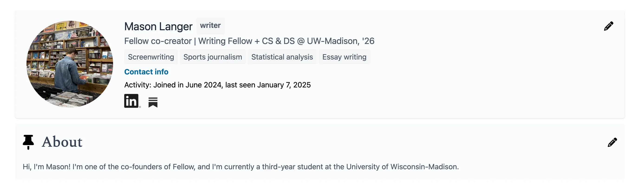The width and height of the screenshot is (644, 193).
Task: Select the Statistical analysis skill tag
Action: (282, 57)
